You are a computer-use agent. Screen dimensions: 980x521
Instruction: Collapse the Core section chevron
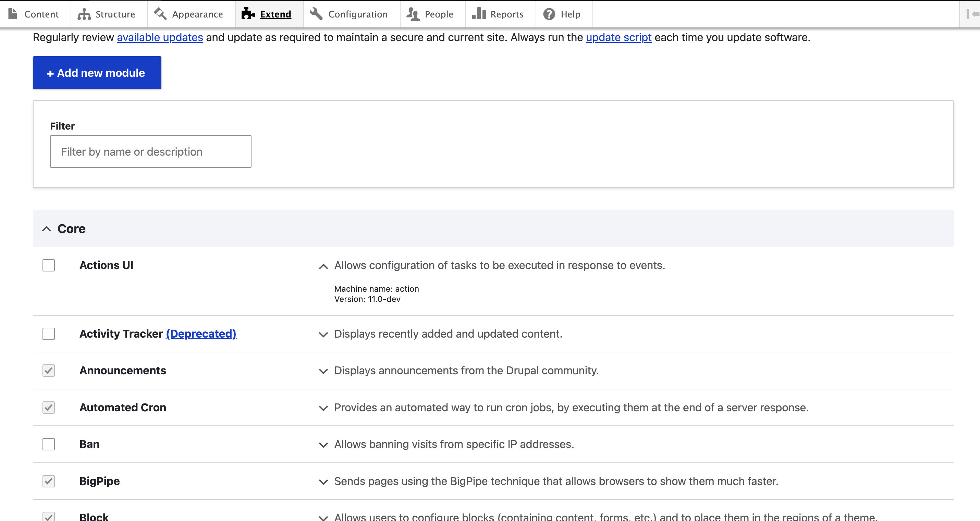47,229
